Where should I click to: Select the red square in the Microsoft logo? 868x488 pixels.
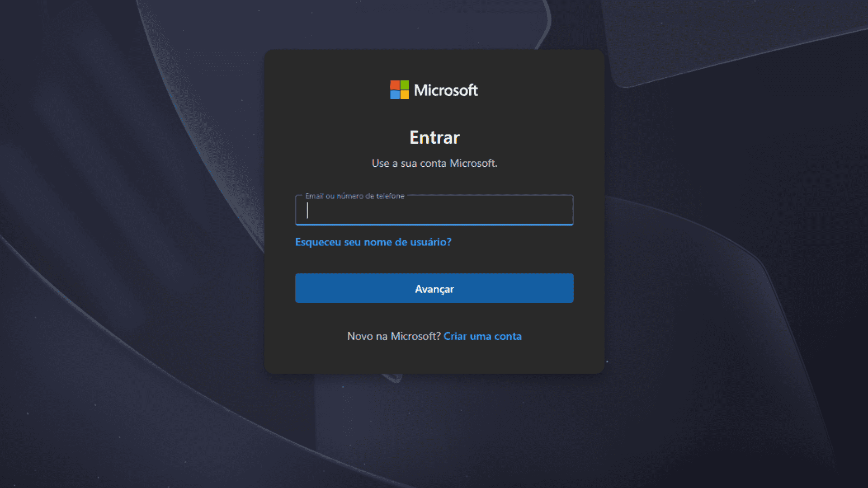pos(395,85)
